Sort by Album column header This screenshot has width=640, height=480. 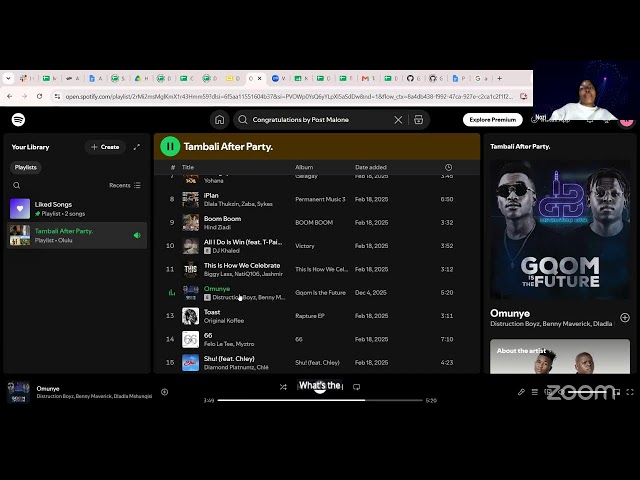[x=304, y=167]
